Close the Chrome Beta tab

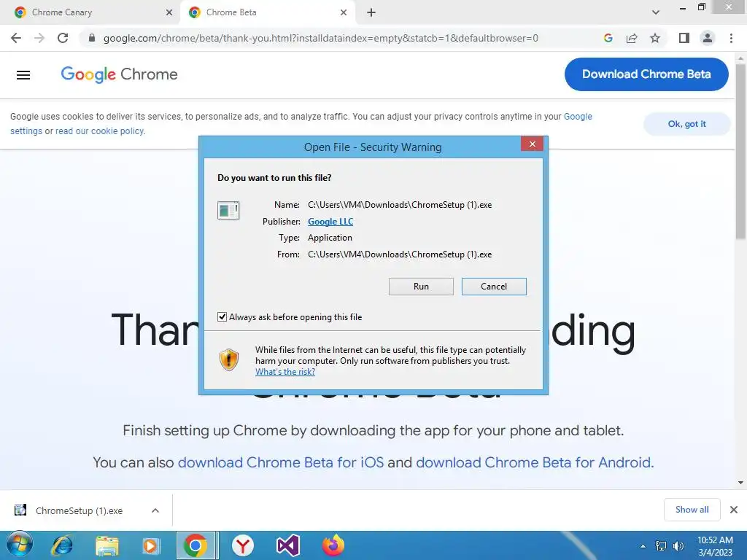click(x=344, y=12)
